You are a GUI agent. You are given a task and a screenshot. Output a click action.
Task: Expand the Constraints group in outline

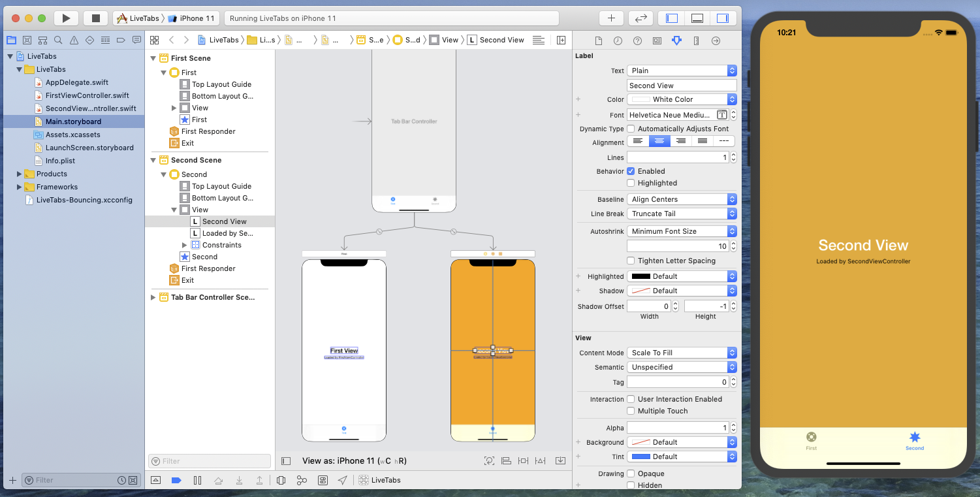click(x=185, y=245)
